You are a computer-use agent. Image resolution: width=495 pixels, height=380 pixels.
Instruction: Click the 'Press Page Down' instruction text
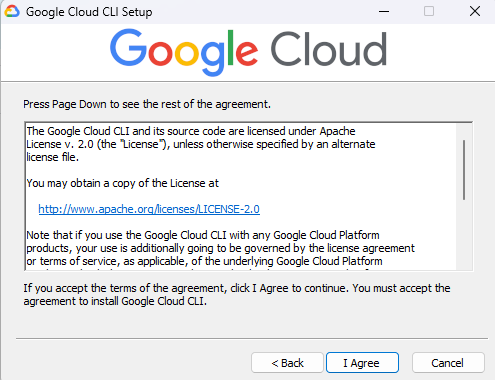147,104
